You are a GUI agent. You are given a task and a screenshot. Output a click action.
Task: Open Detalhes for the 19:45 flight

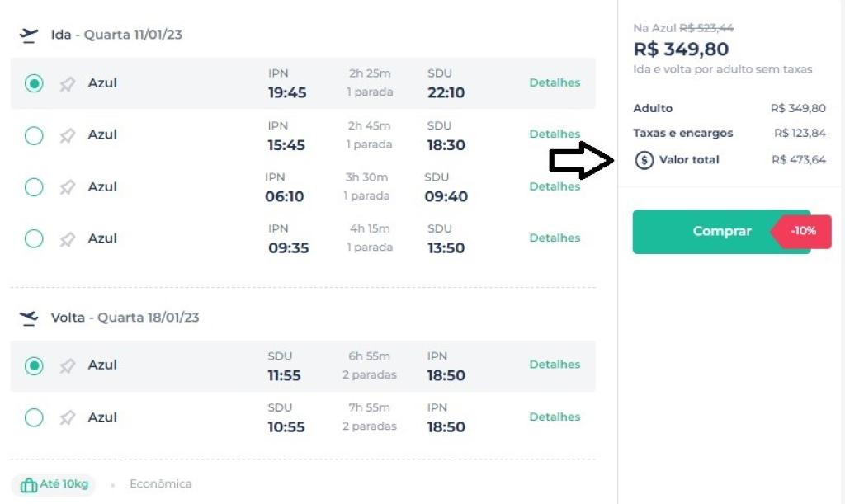tap(555, 82)
